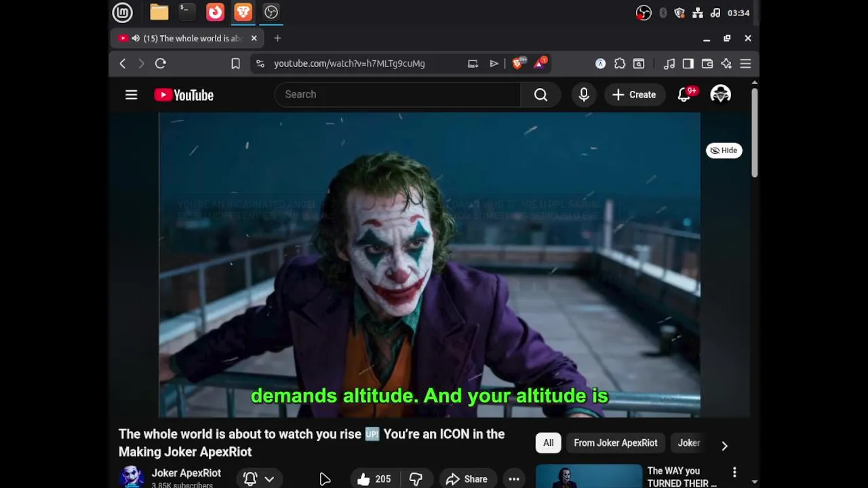
Task: Reload the current page
Action: (x=161, y=64)
